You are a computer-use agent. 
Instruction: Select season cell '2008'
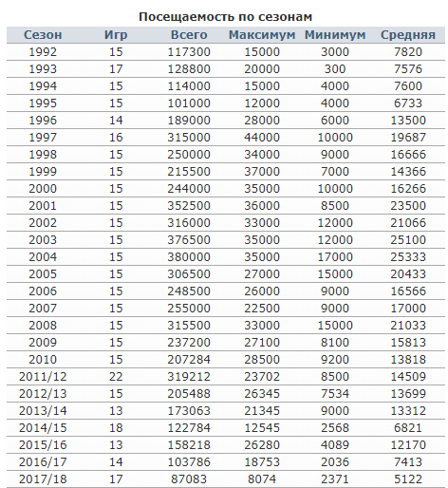pos(43,326)
